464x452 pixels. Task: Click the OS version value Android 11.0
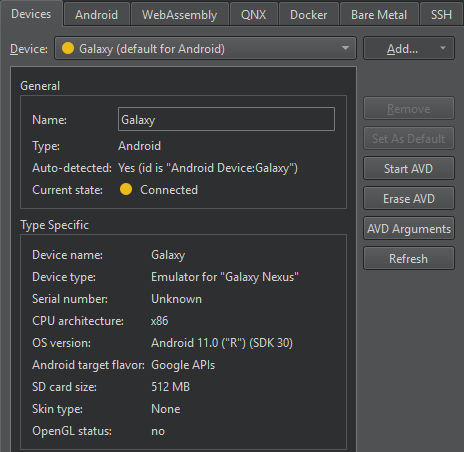[222, 343]
